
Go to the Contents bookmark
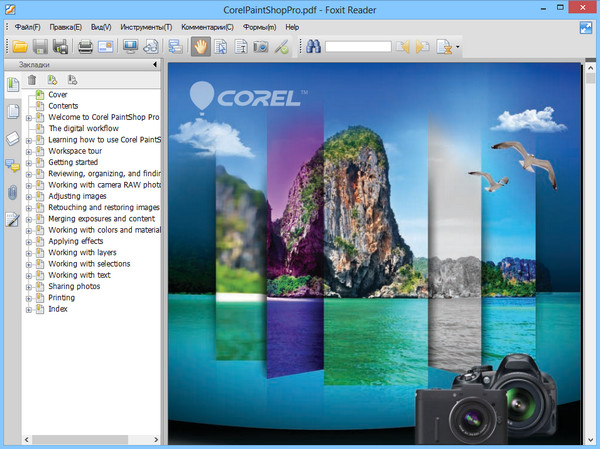(x=63, y=106)
